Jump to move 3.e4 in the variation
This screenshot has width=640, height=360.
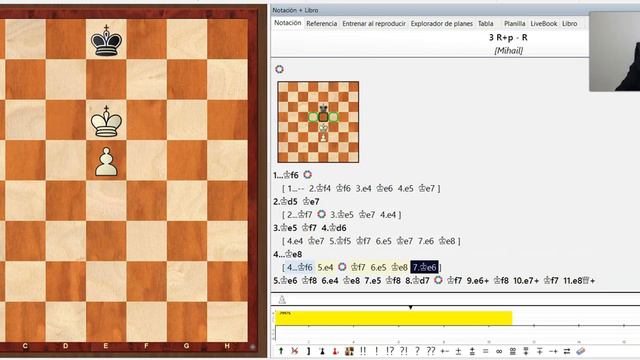click(x=363, y=189)
